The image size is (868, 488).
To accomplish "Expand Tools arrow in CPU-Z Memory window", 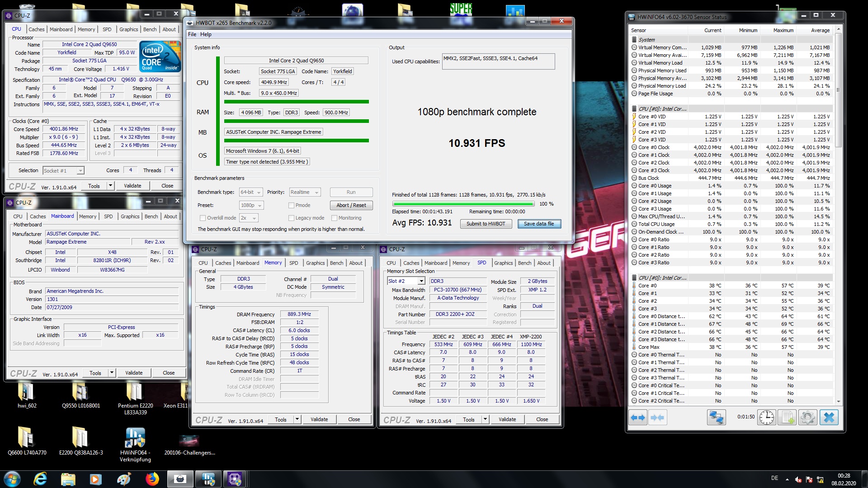I will click(297, 419).
